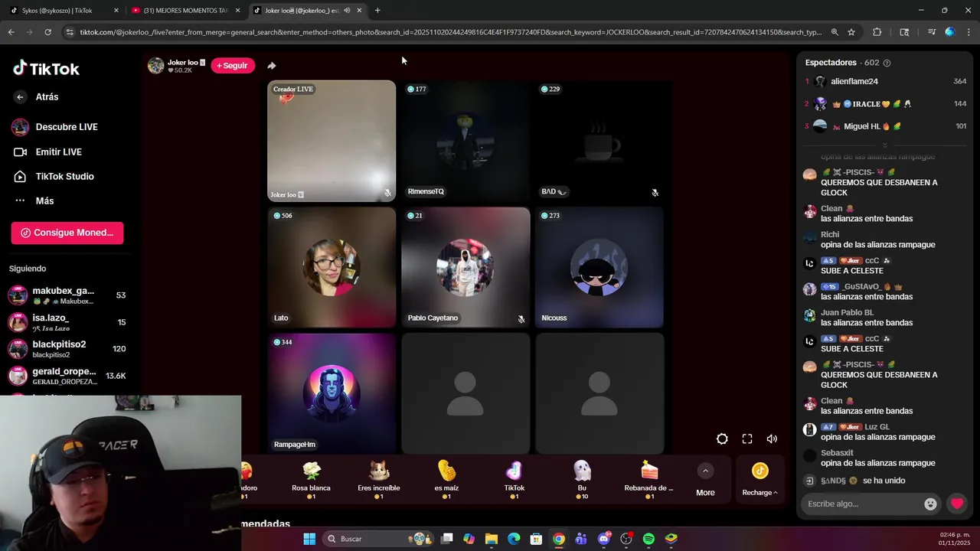Screen dimensions: 980x551
Task: Open Chrome extensions puzzle icon
Action: [x=877, y=32]
